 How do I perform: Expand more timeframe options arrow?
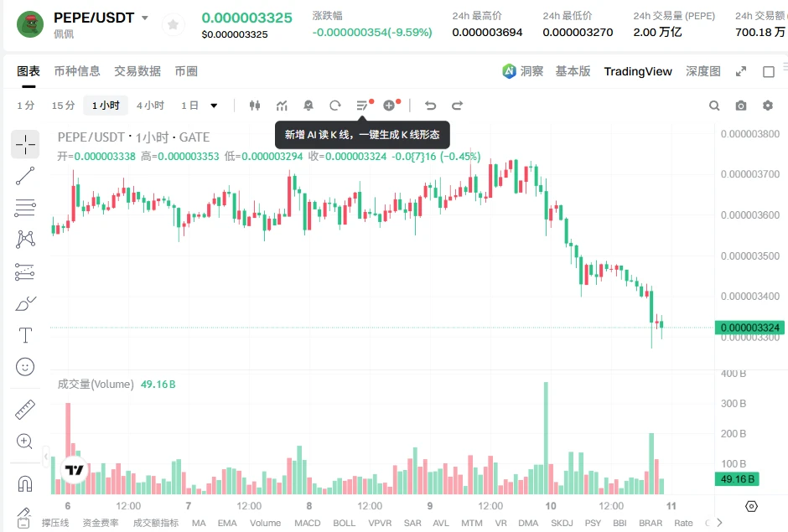pyautogui.click(x=214, y=106)
